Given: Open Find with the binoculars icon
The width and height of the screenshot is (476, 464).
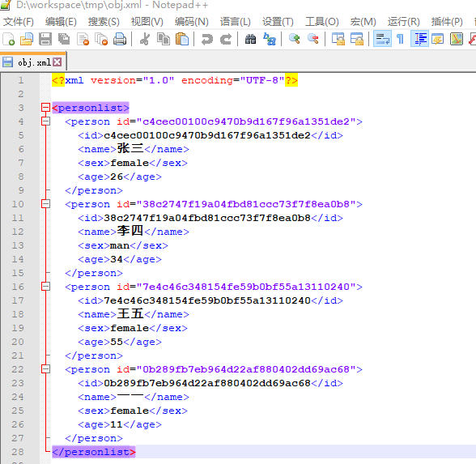Looking at the screenshot, I should tap(250, 39).
